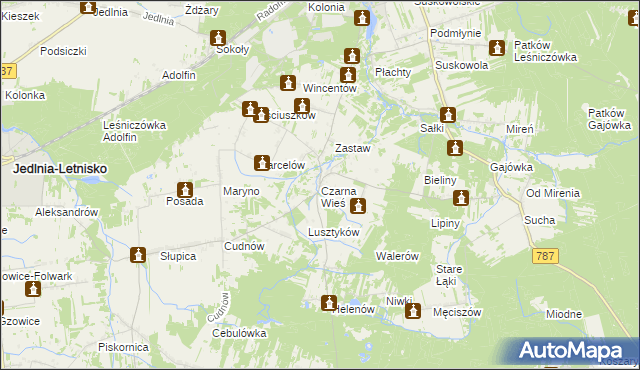Click the chapel icon directly above Kościuszków label
This screenshot has width=640, height=370.
point(302,106)
